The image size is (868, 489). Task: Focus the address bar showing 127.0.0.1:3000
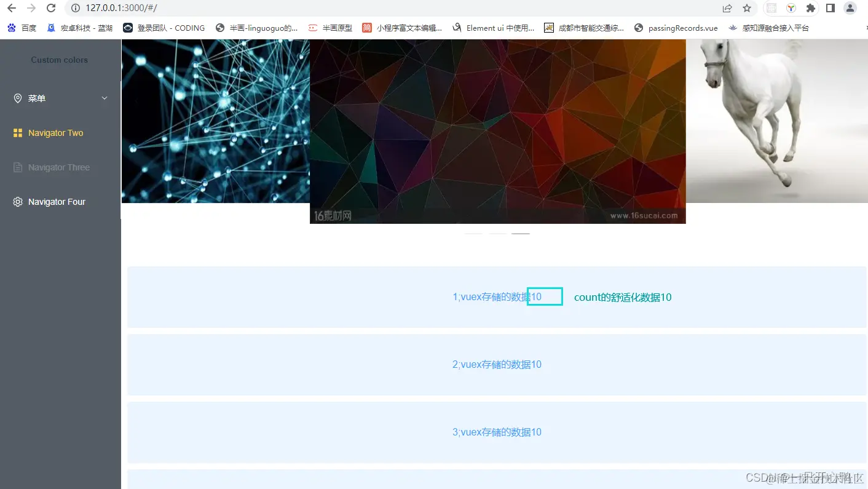[393, 8]
